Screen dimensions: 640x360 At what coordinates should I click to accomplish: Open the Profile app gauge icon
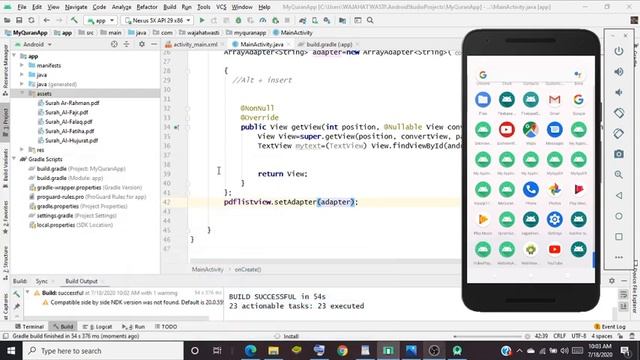pos(263,20)
